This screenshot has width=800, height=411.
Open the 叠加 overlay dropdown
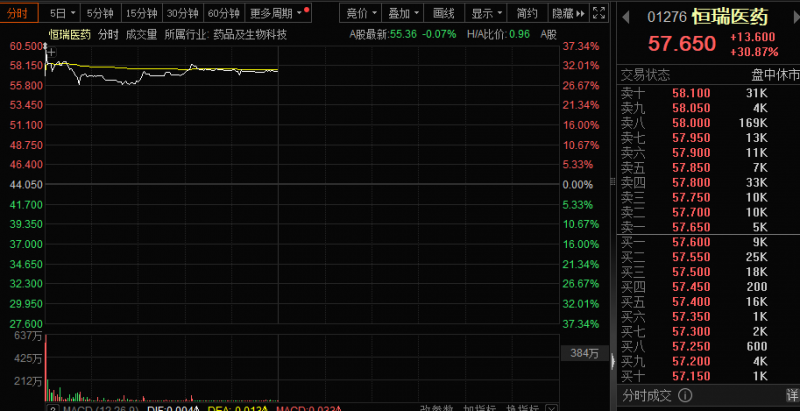pos(403,13)
